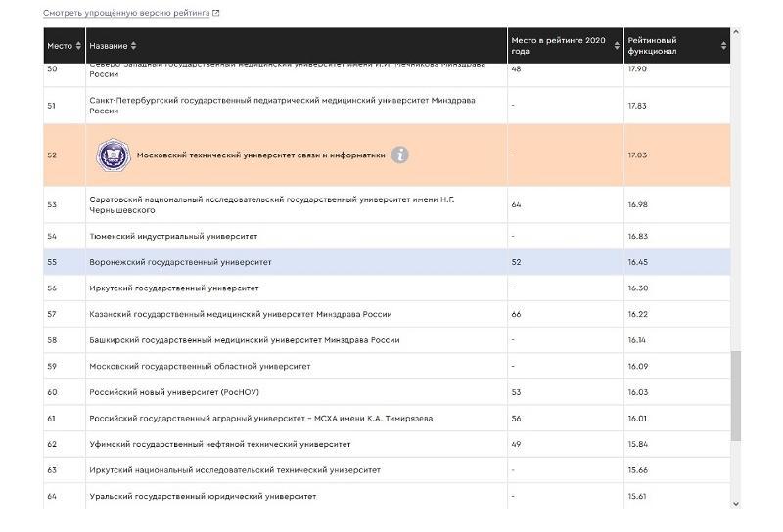The image size is (783, 532).
Task: Open Московский технический университет связи и информатики
Action: tap(260, 155)
